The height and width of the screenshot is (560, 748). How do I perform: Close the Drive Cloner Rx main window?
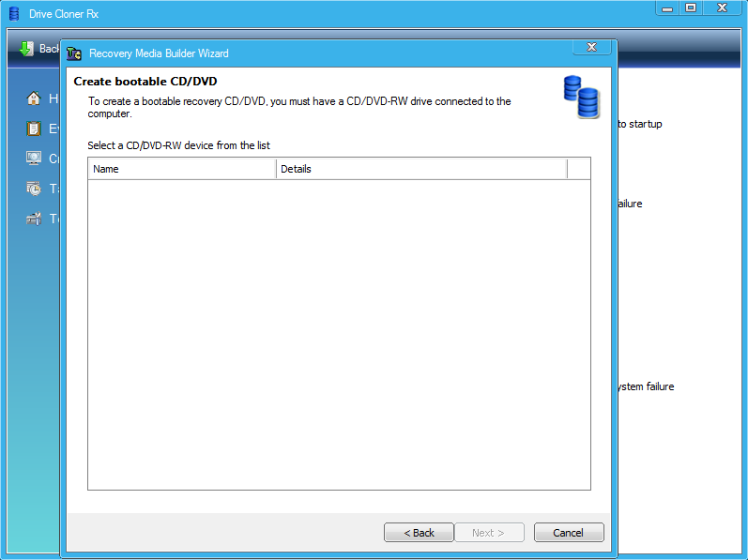click(723, 8)
